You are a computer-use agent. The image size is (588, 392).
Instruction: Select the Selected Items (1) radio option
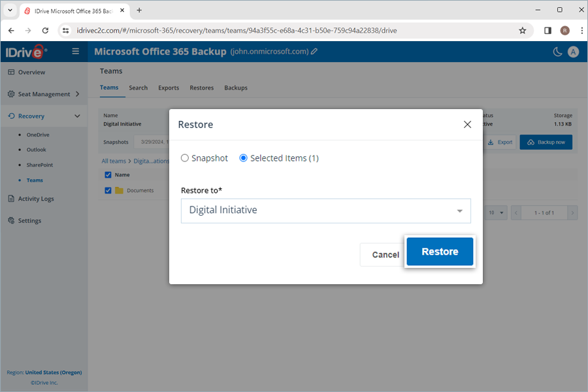click(x=244, y=158)
